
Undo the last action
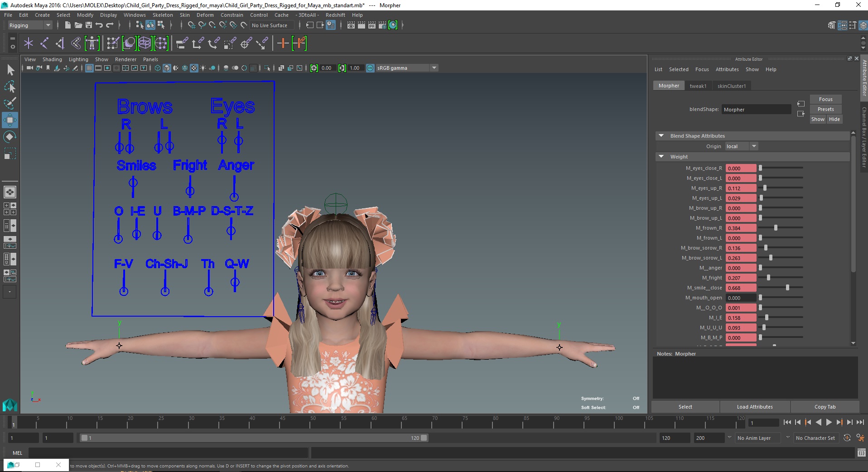coord(99,25)
